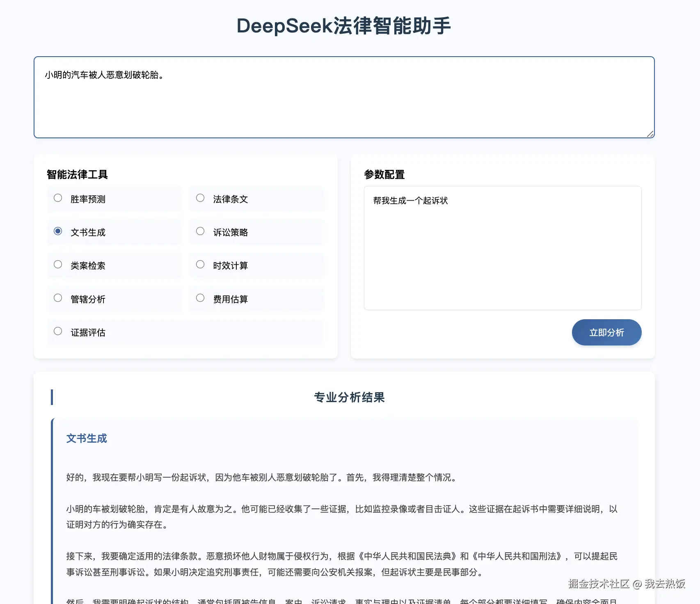Click the 智能法律工具 heading
The image size is (700, 604).
coord(77,174)
